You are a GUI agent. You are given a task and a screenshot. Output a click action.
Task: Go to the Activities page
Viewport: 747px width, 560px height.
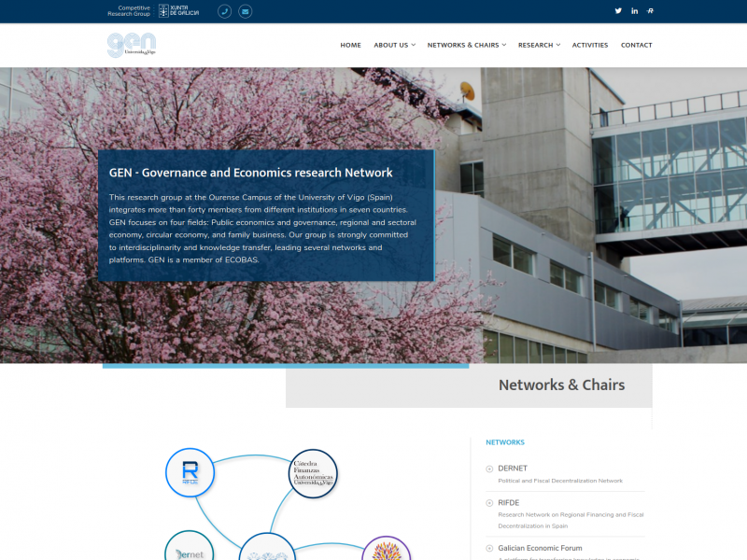click(x=590, y=45)
